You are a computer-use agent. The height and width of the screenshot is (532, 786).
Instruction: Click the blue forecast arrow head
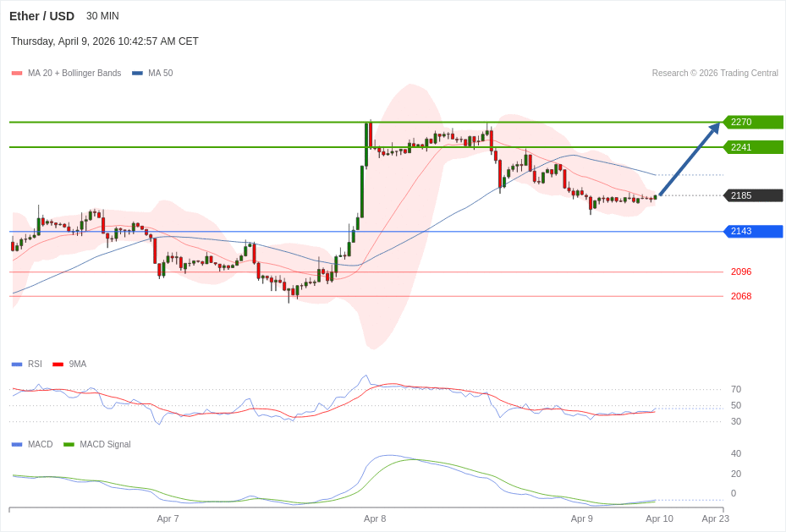(715, 128)
